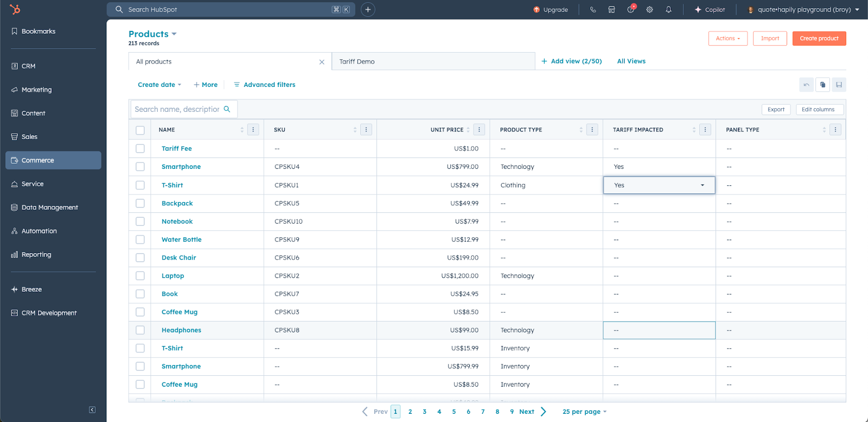Screen dimensions: 868x422
Task: Open the settings gear icon
Action: 649,10
